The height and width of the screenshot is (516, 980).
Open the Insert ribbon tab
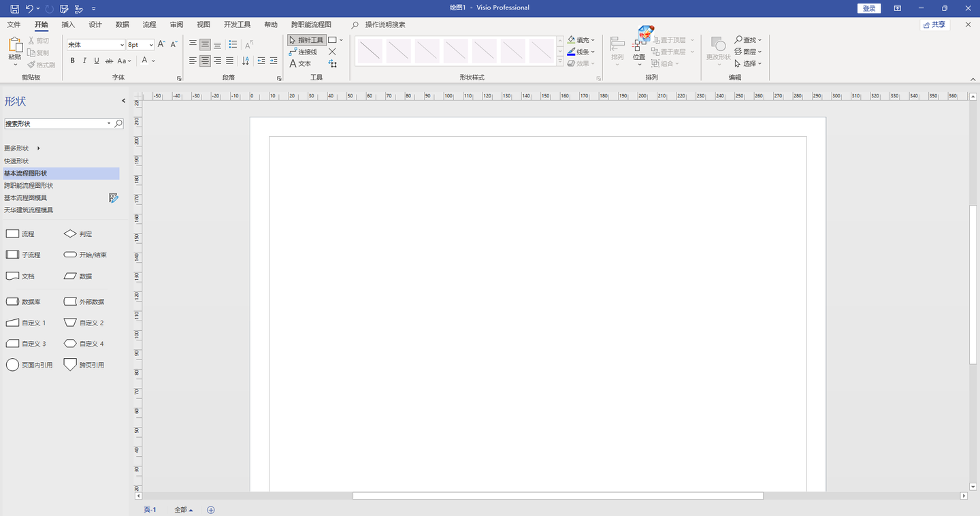click(x=68, y=25)
